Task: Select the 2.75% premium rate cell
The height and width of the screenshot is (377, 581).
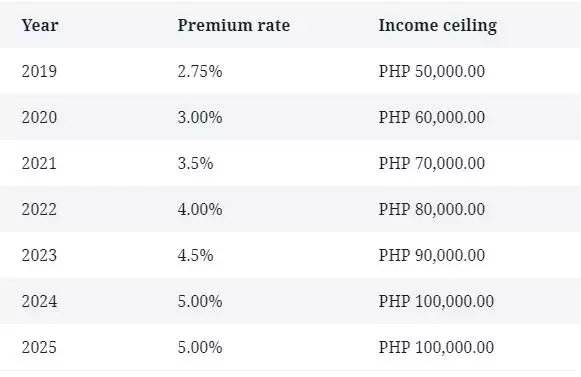Action: (200, 71)
